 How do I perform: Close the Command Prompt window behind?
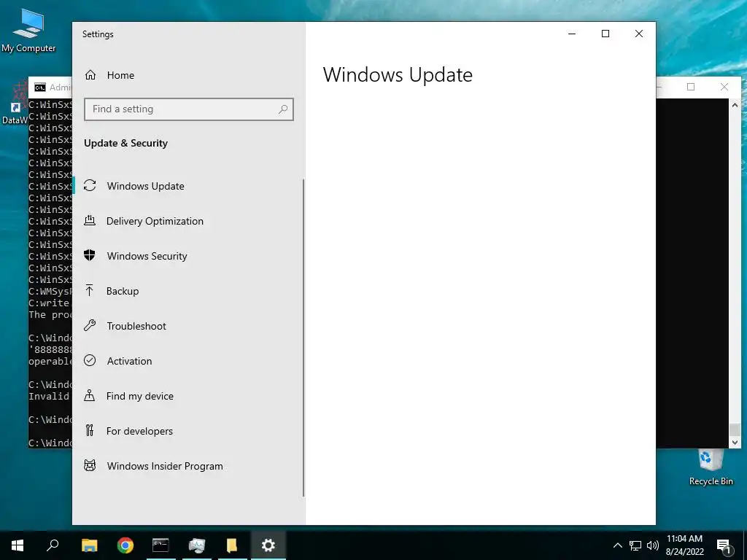[724, 87]
